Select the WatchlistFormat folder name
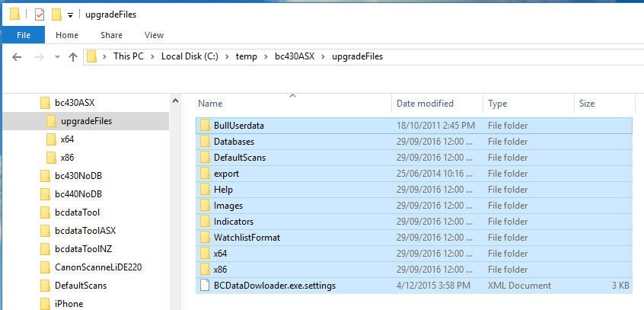Viewport: 644px width, 310px height. pos(247,238)
